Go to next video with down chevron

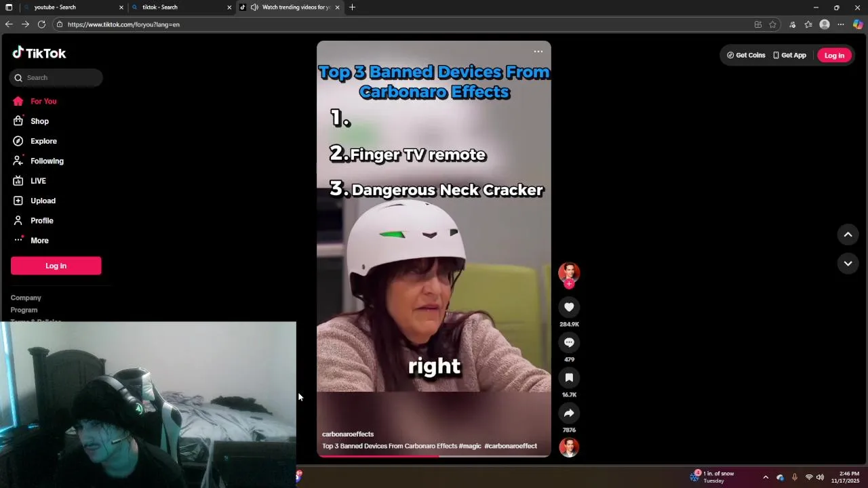[848, 264]
